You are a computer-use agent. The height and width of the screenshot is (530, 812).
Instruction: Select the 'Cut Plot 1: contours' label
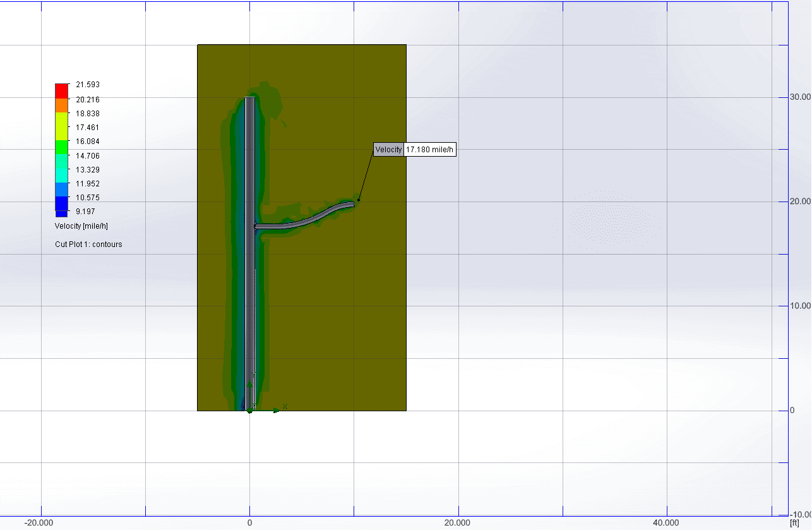click(x=88, y=244)
